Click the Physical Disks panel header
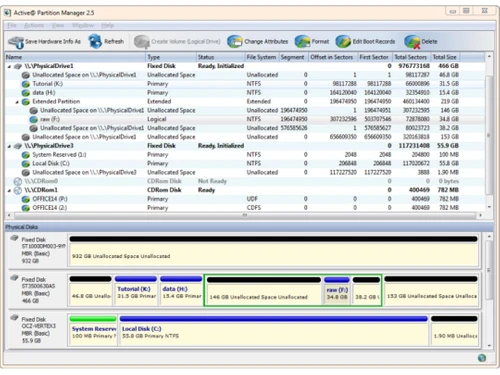The image size is (500, 375). (249, 227)
